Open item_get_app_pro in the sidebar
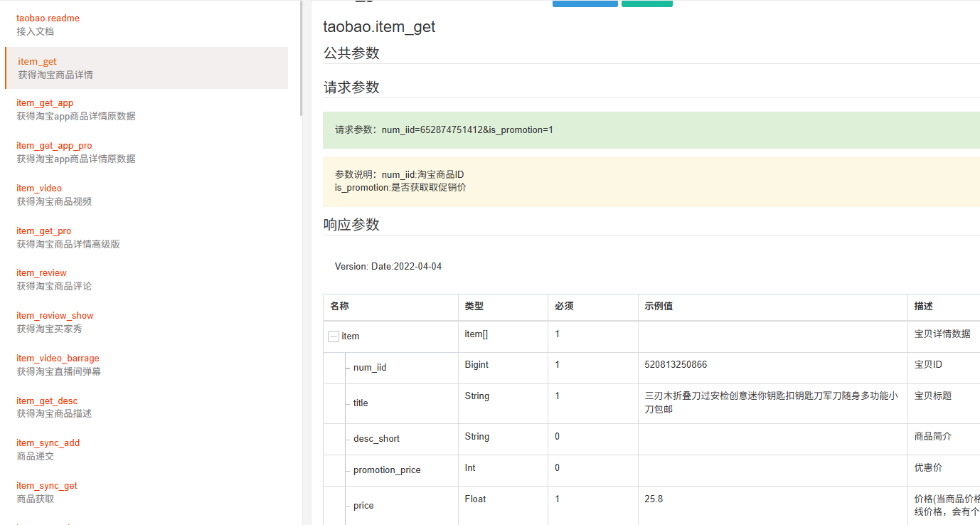980x525 pixels. click(x=54, y=146)
